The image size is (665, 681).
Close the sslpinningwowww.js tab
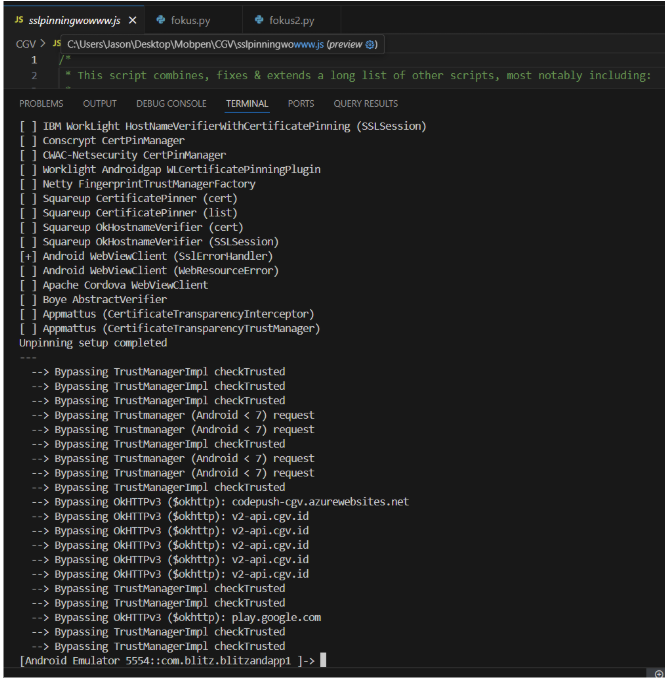(x=133, y=20)
